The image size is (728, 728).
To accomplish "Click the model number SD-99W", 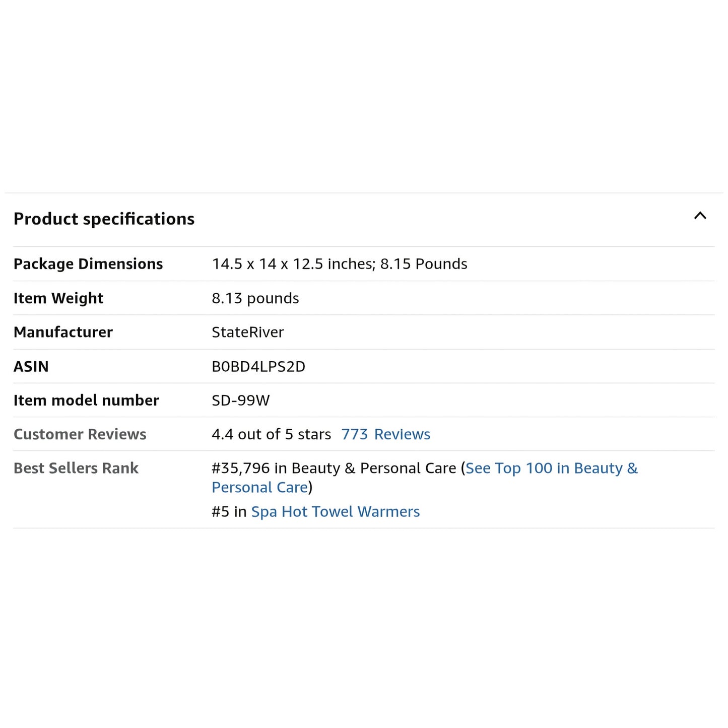I will coord(240,401).
